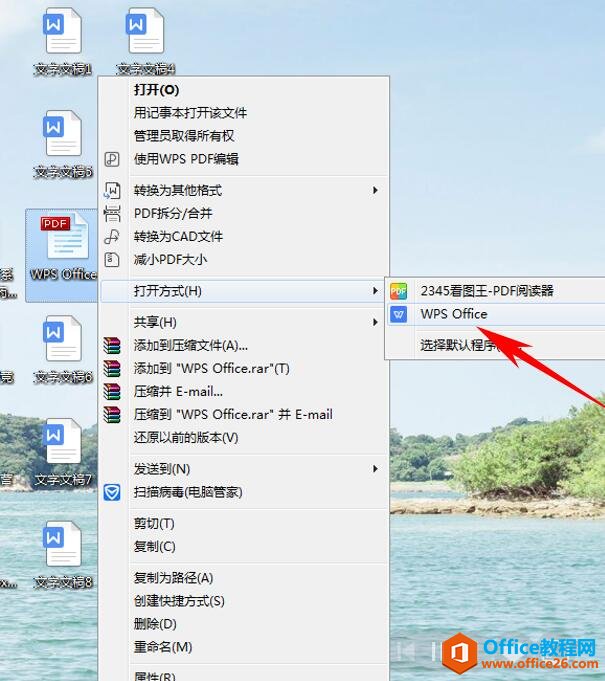
Task: Select WPS Office in open-with submenu
Action: tap(496, 314)
